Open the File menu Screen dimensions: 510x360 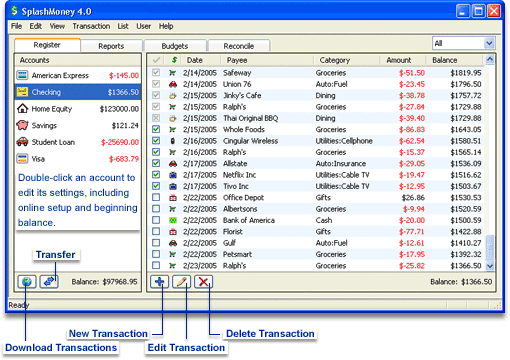[16, 26]
